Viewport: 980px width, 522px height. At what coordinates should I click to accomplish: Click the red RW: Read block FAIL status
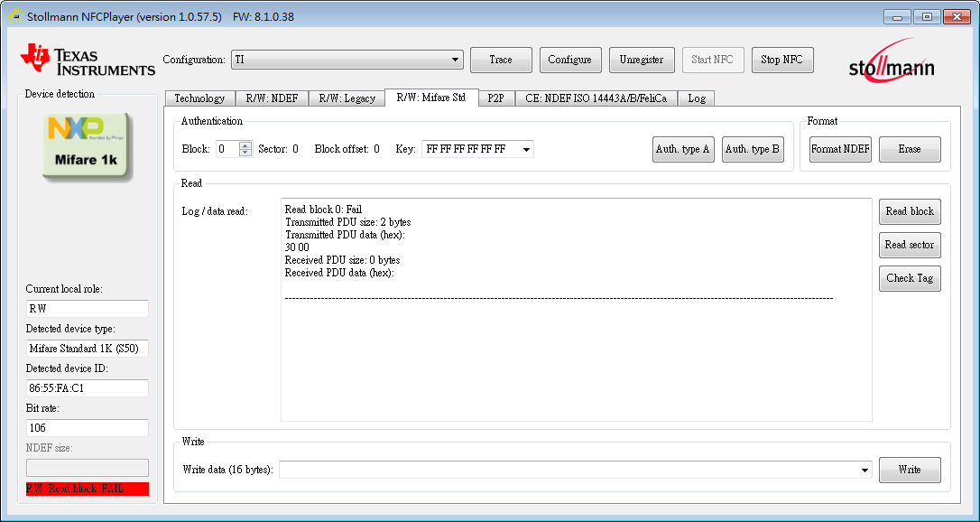[87, 489]
